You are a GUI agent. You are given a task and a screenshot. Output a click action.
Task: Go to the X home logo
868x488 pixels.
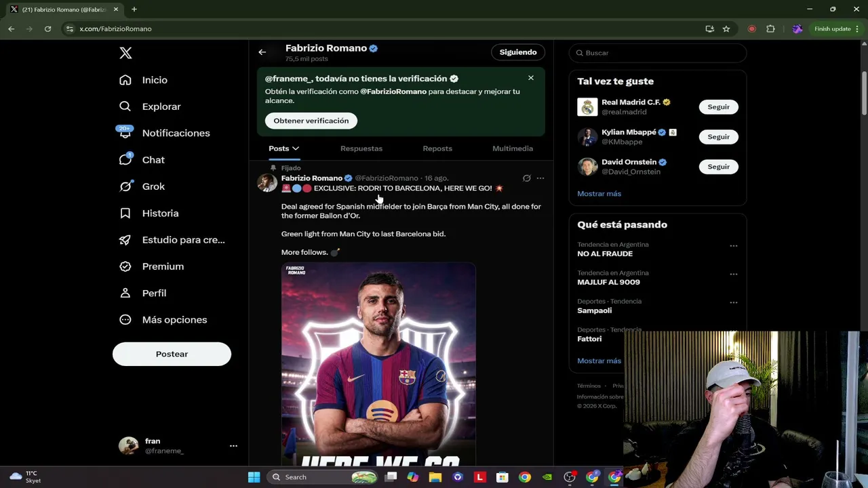pos(125,53)
